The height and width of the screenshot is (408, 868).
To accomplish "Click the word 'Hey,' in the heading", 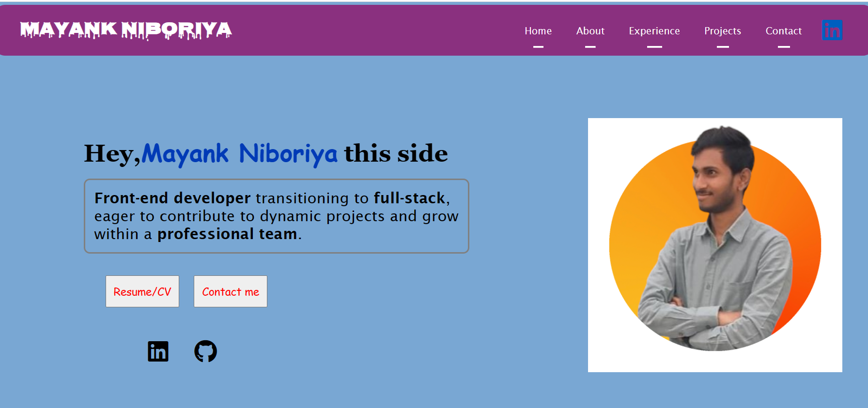I will [x=112, y=154].
